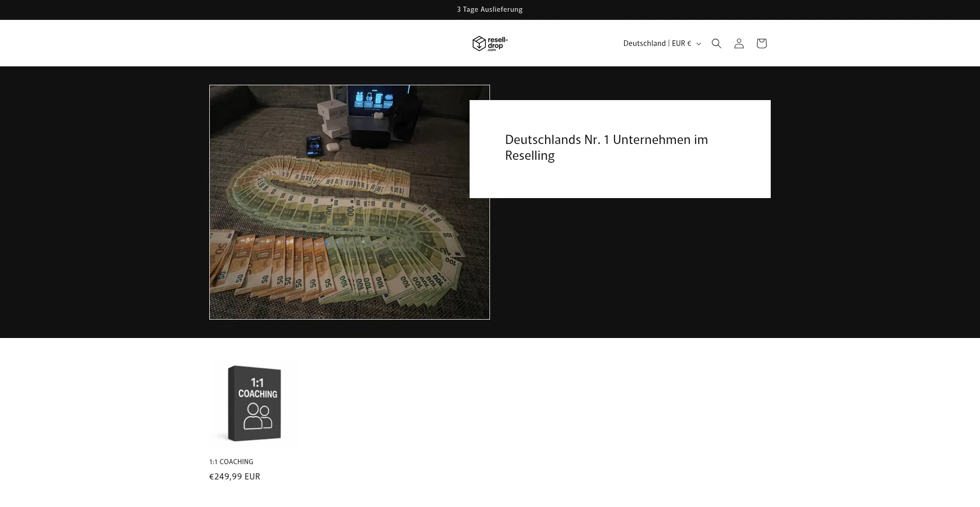This screenshot has width=980, height=507.
Task: Click the cube icon in resell-drop logo
Action: (478, 43)
